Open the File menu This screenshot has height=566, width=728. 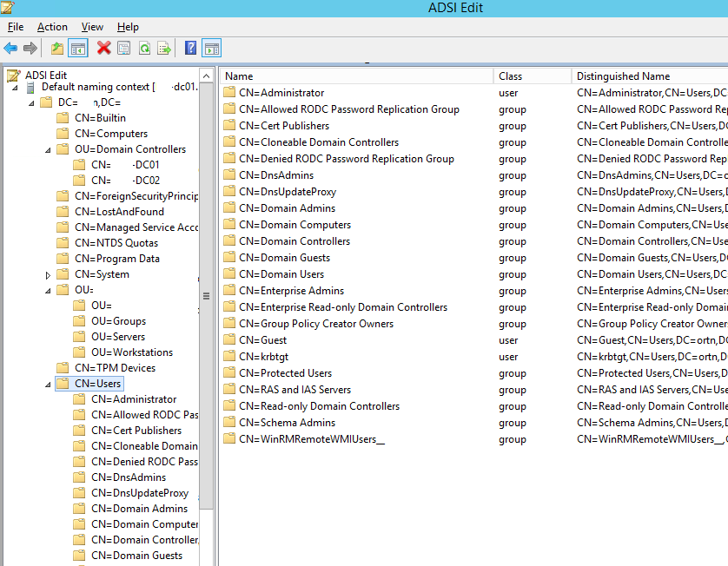[16, 27]
